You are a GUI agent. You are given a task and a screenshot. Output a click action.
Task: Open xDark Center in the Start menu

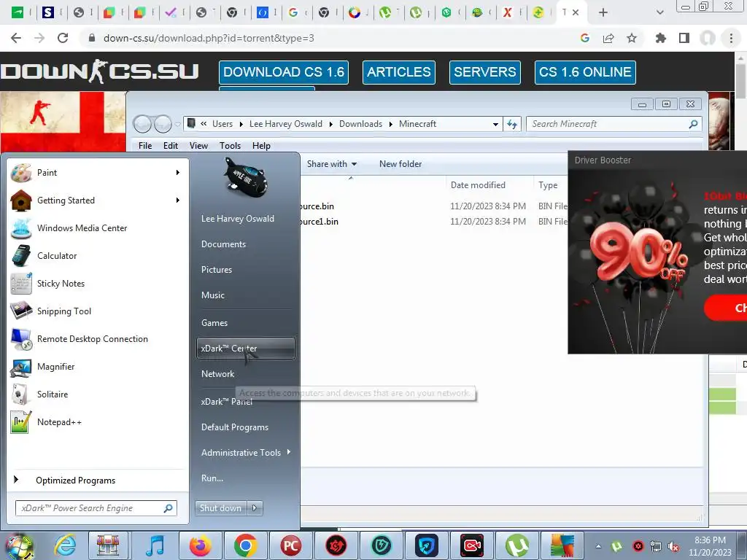tap(245, 348)
